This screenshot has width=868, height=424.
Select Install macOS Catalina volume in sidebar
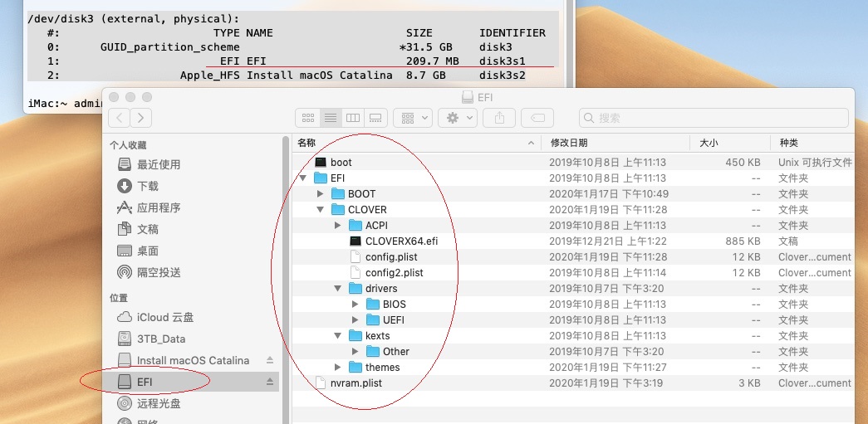pos(185,360)
